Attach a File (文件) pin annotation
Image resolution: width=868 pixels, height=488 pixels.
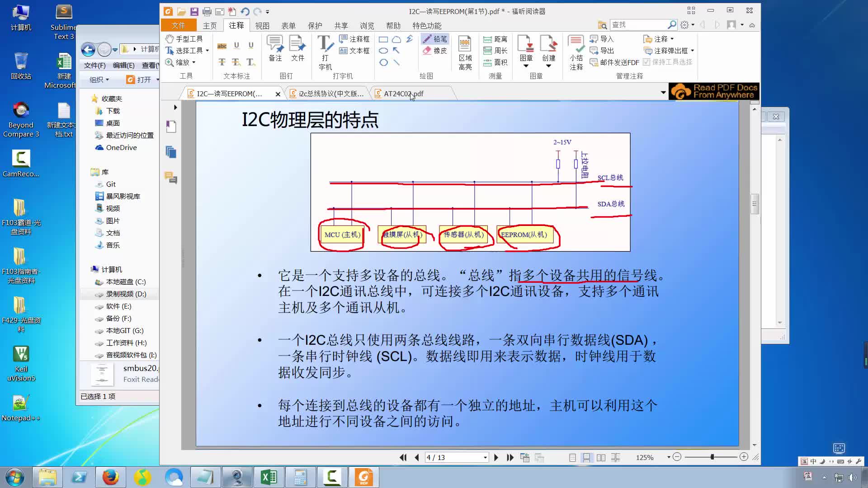coord(297,48)
